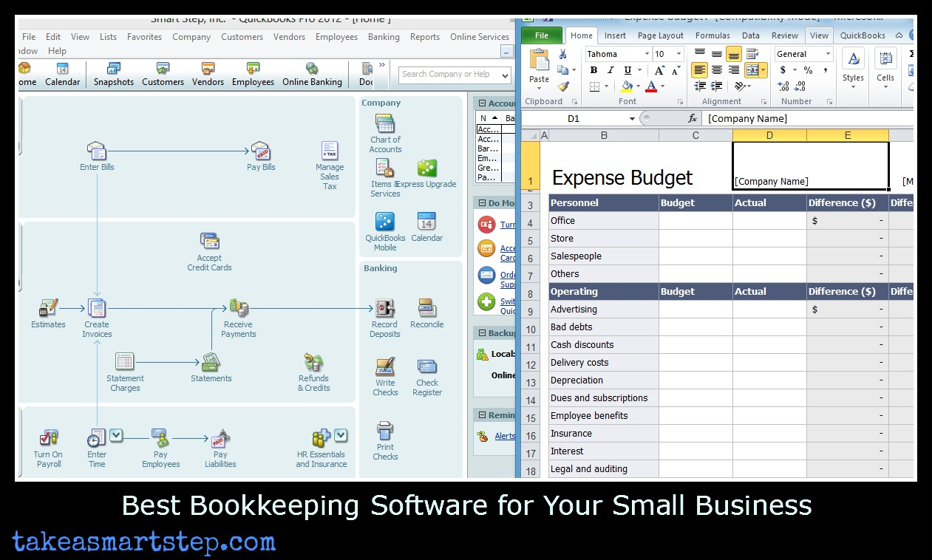Open the General number format dropdown
Image resolution: width=932 pixels, height=560 pixels.
pyautogui.click(x=828, y=54)
